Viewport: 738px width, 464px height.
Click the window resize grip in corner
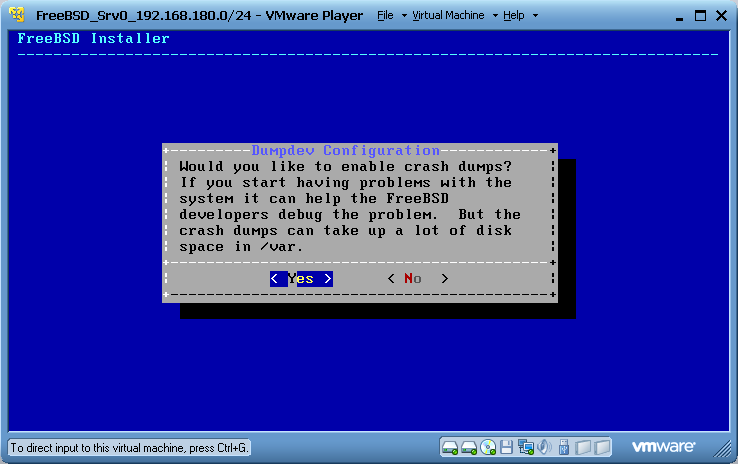722,448
